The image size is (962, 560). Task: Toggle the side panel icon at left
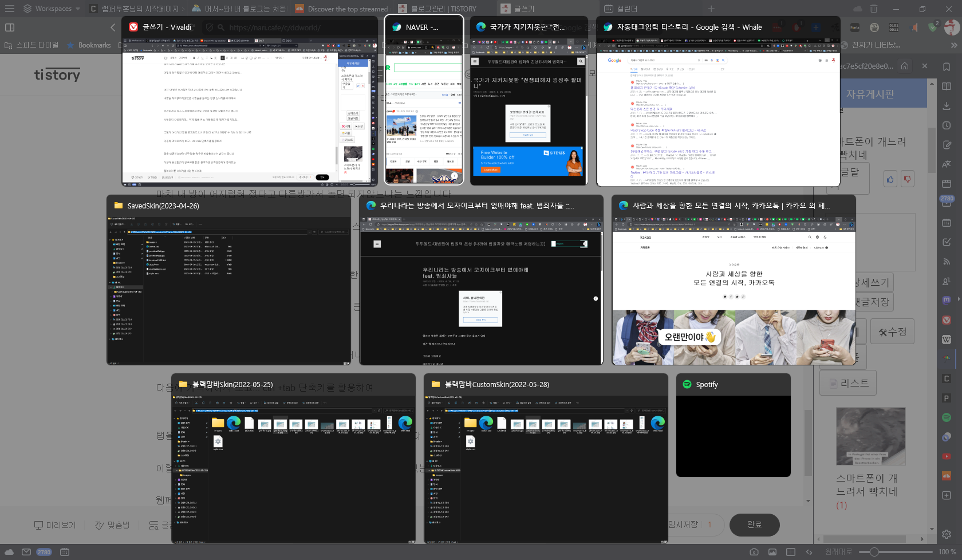pyautogui.click(x=9, y=27)
